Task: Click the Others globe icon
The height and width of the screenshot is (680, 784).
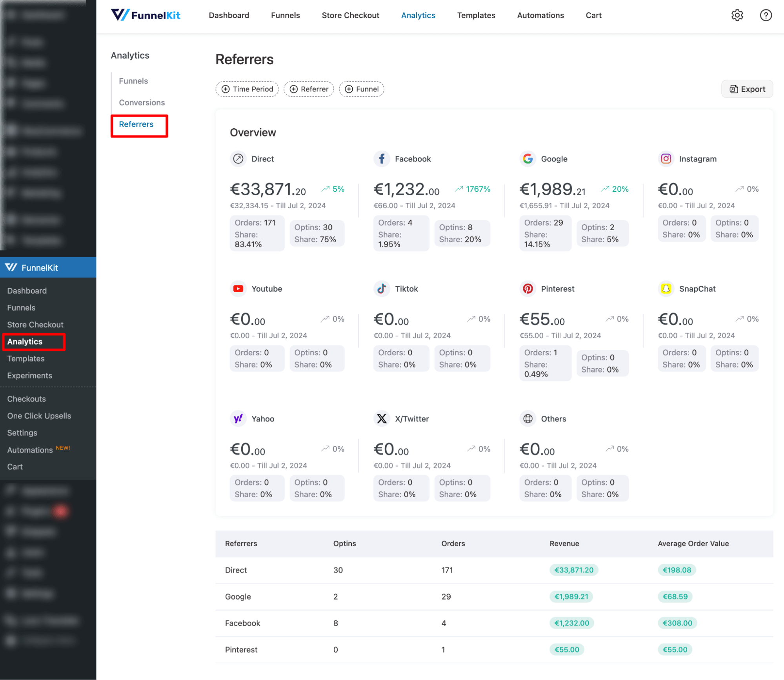Action: 528,418
